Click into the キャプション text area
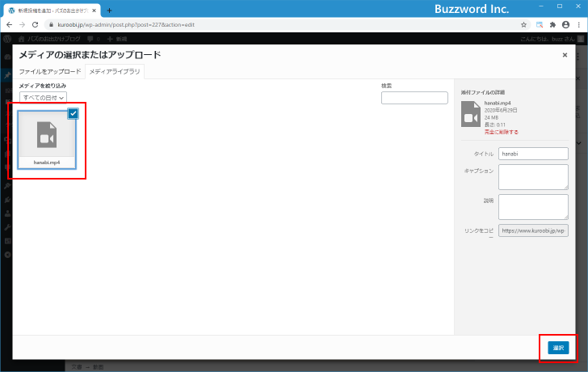This screenshot has height=372, width=588. tap(534, 176)
